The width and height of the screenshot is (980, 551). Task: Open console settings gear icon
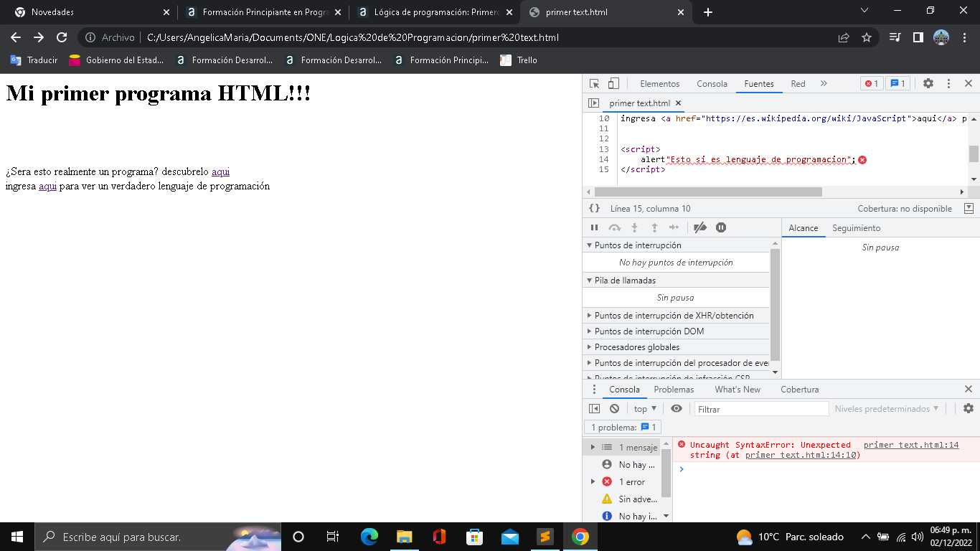tap(969, 408)
